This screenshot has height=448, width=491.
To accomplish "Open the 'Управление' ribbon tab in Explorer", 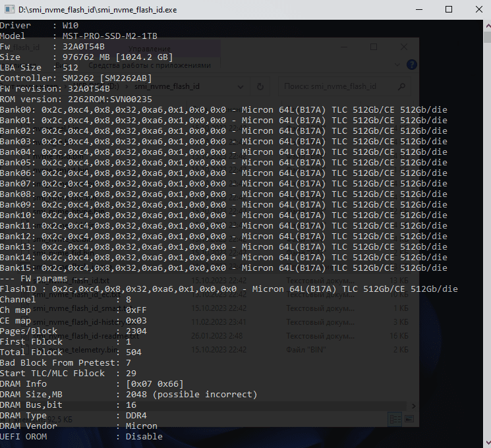I will click(150, 49).
